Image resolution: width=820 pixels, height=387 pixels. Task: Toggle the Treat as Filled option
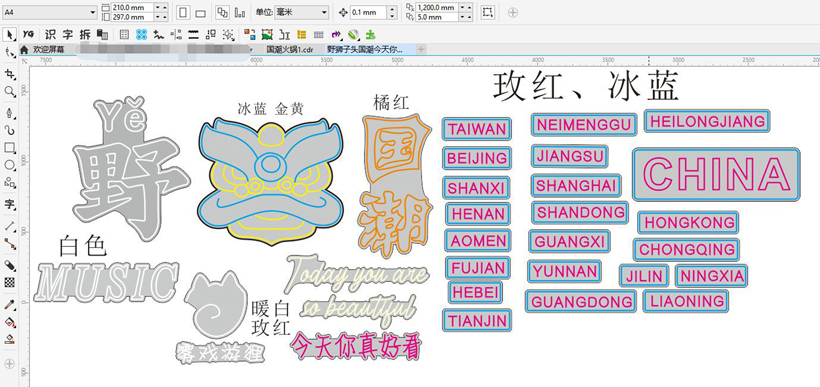tap(488, 13)
